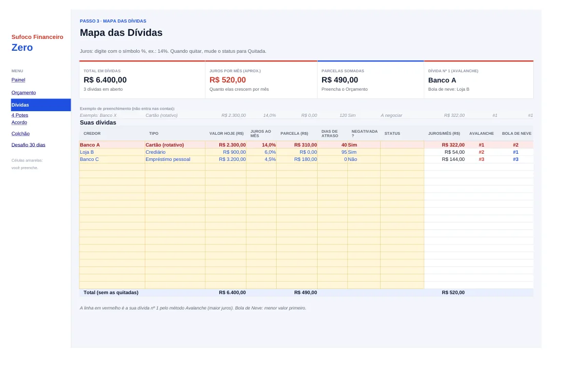Go to the Orçamento page
564x392 pixels.
click(x=24, y=93)
